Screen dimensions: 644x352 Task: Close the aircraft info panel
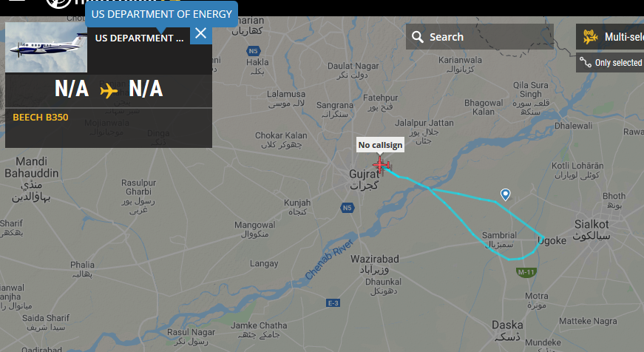pos(201,33)
